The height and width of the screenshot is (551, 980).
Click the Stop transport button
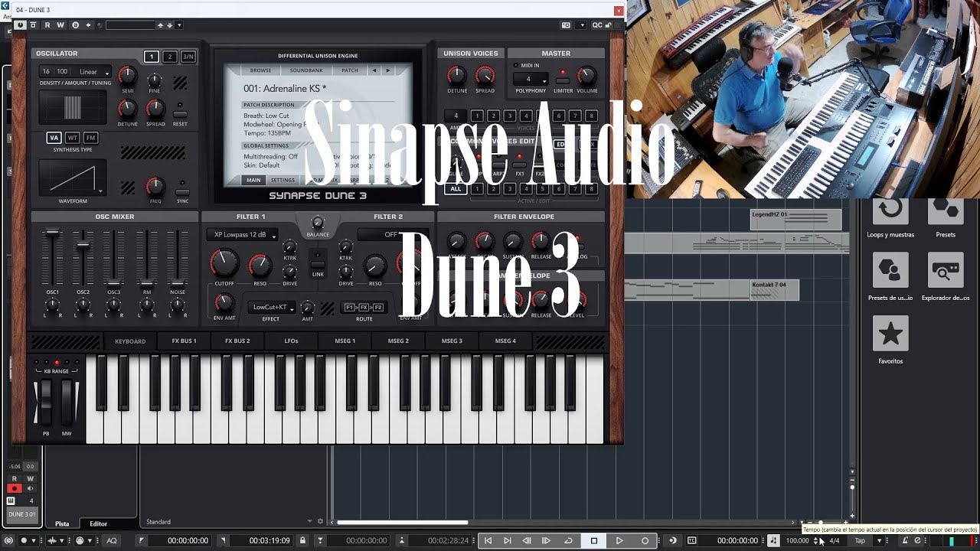coord(593,540)
